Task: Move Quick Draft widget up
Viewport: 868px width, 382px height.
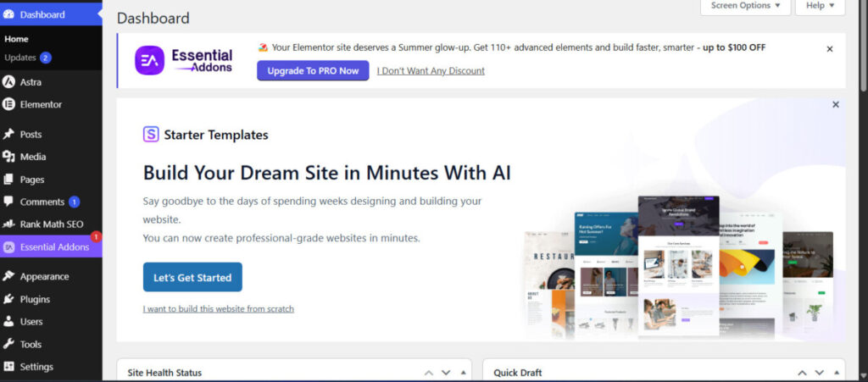Action: pos(802,373)
